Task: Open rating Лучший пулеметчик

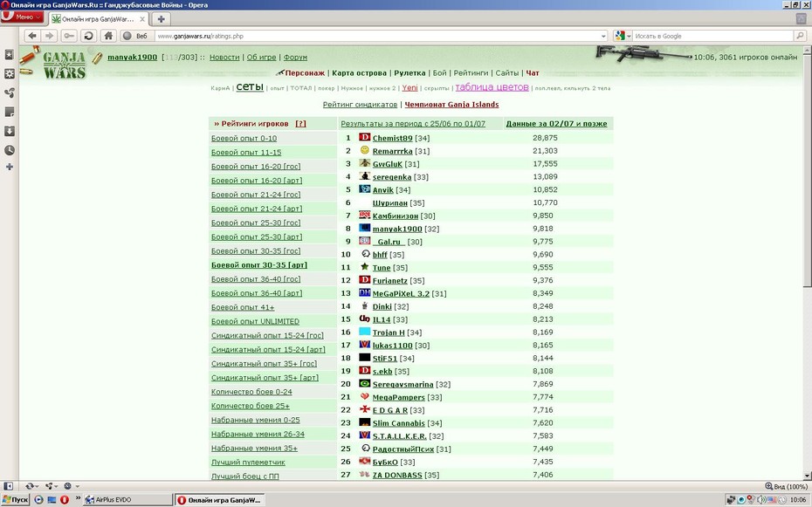Action: tap(248, 462)
